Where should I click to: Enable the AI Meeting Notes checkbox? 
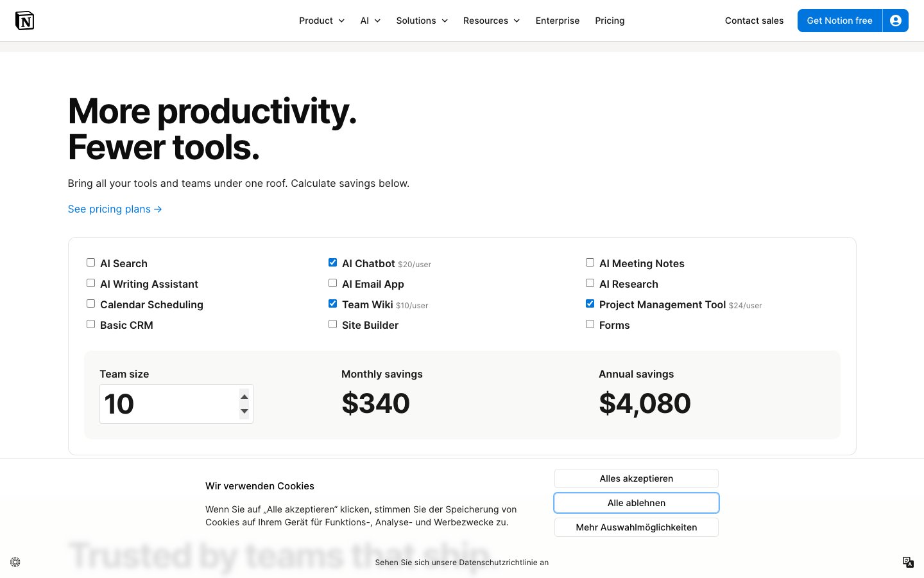(x=590, y=263)
